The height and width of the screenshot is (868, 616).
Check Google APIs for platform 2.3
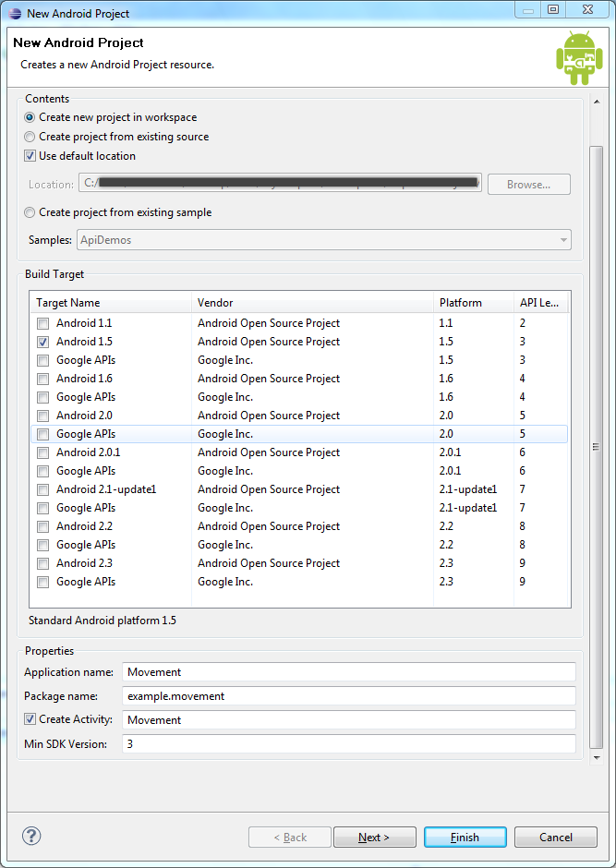[42, 582]
